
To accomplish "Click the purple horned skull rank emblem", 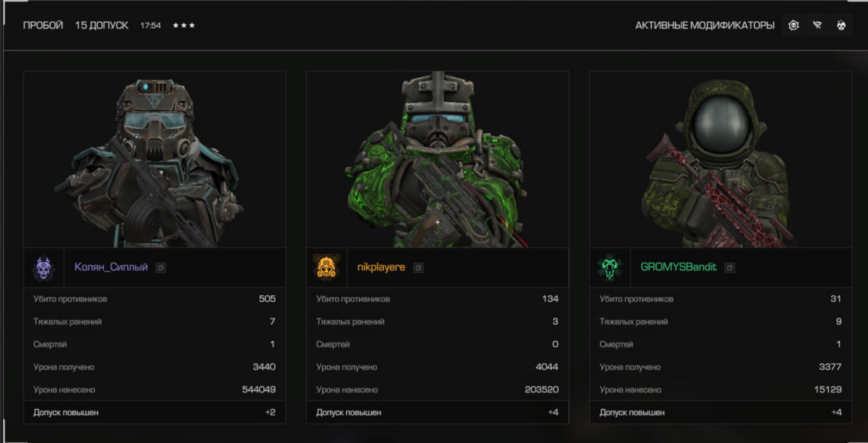I will click(44, 267).
